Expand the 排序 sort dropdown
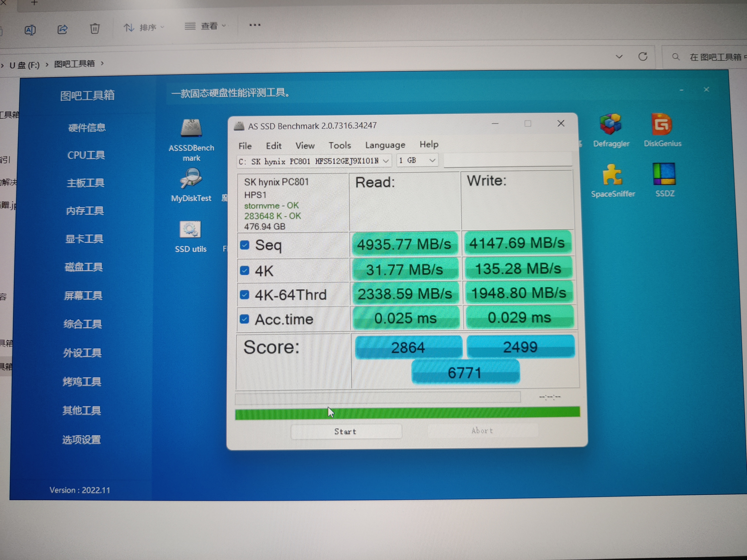The width and height of the screenshot is (747, 560). pyautogui.click(x=162, y=27)
